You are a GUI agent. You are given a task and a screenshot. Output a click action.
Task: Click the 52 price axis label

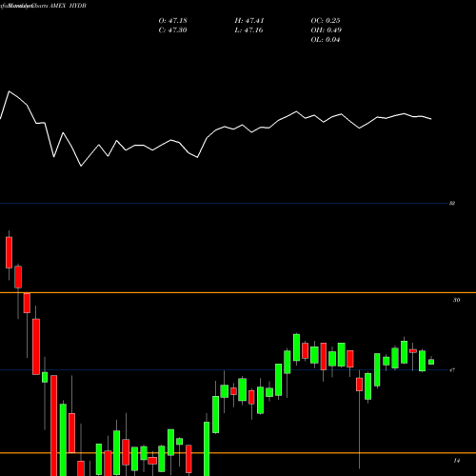452,203
